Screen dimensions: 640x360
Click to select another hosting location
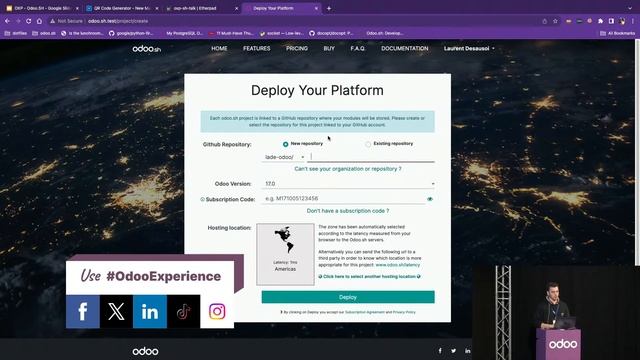click(x=369, y=277)
